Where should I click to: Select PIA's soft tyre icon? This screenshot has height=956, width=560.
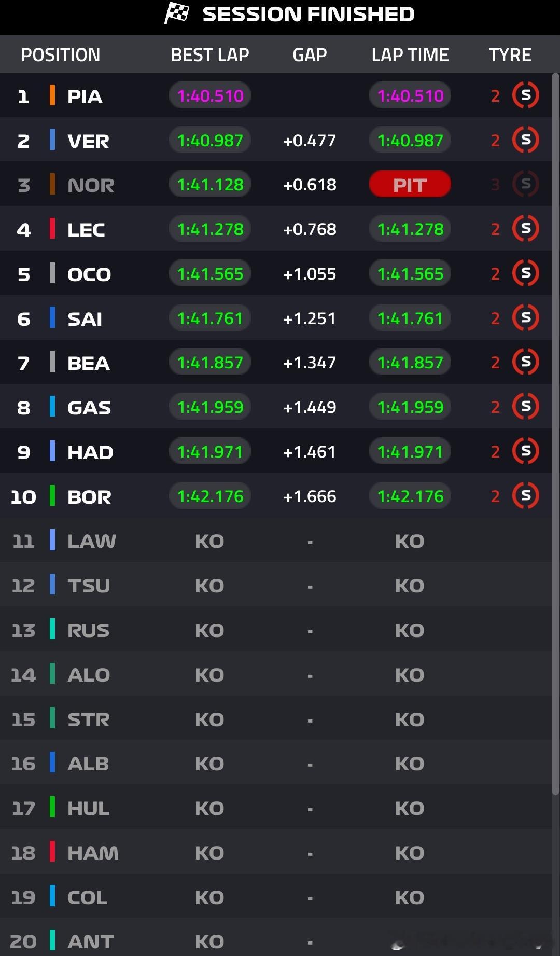click(x=526, y=95)
